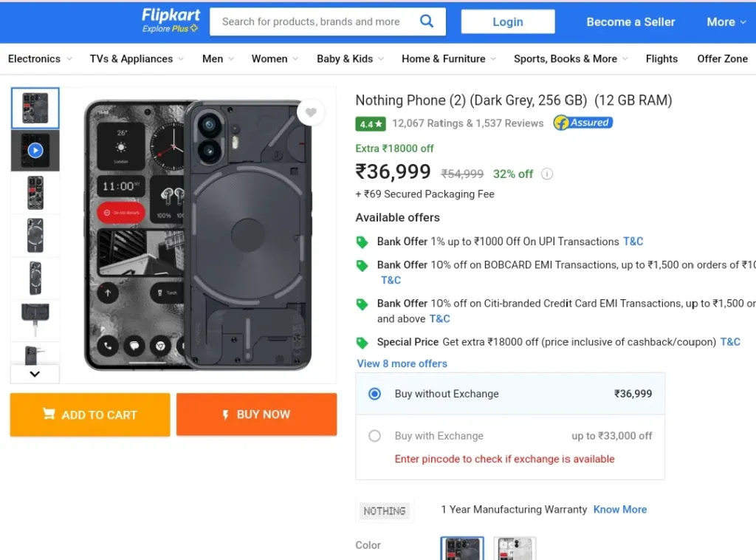Select the White color swatch
Viewport: 756px width, 560px height.
(x=515, y=548)
